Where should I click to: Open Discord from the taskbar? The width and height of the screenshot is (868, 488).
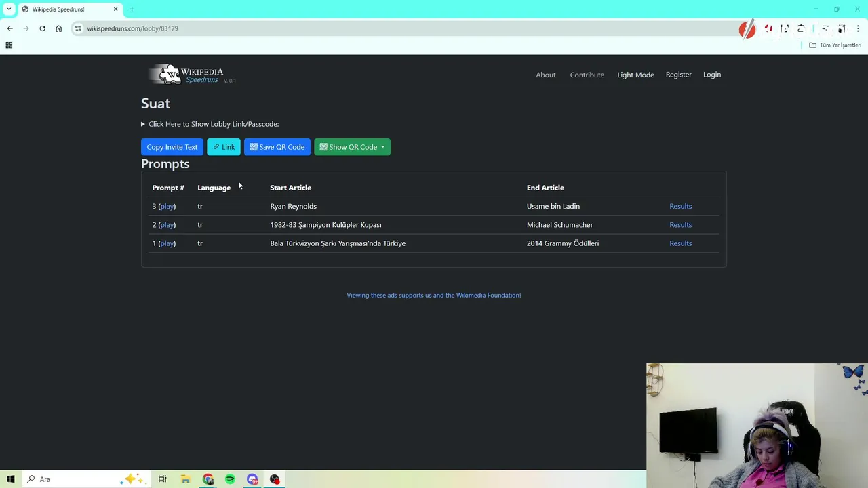coord(252,479)
